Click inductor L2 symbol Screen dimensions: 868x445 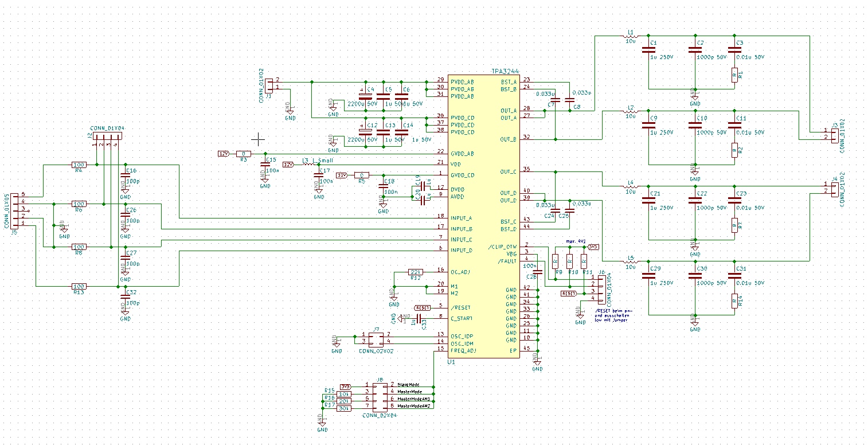click(631, 111)
